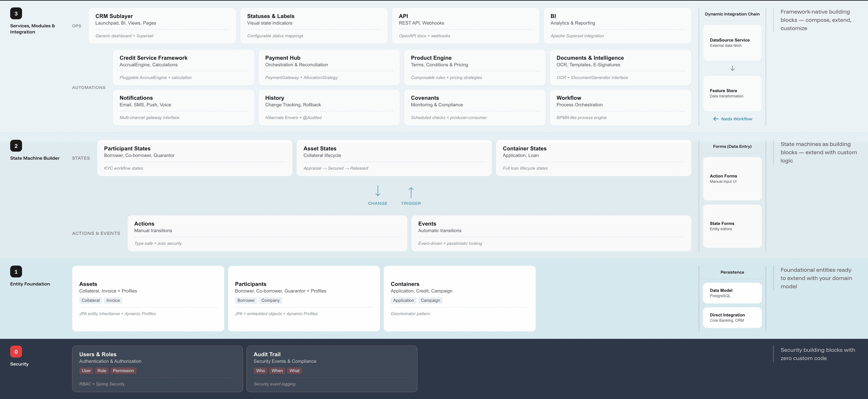Expand the Forms (Data Entry) section

pos(732,147)
